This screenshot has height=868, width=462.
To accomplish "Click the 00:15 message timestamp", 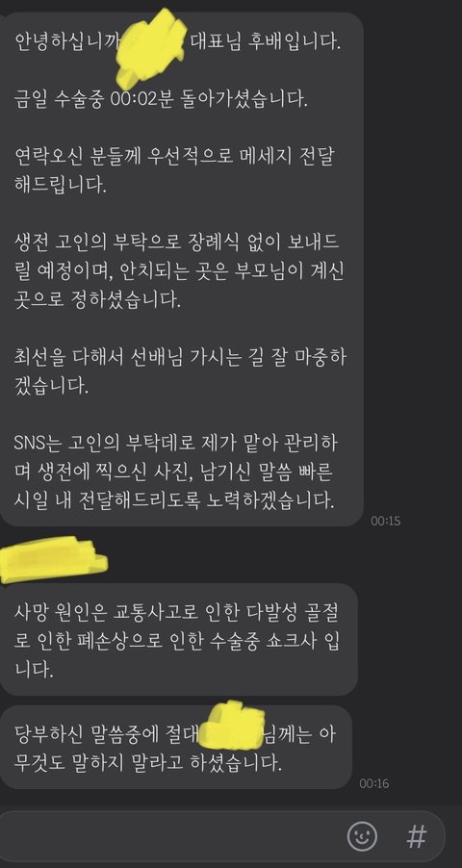I will [386, 521].
